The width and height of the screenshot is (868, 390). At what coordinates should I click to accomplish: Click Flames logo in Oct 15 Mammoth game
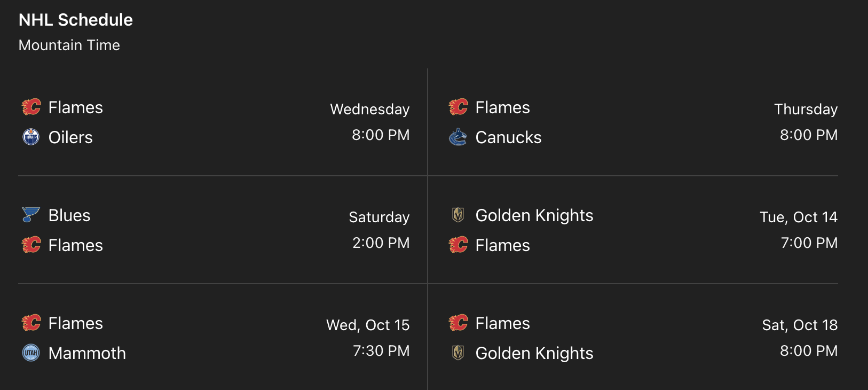[31, 323]
